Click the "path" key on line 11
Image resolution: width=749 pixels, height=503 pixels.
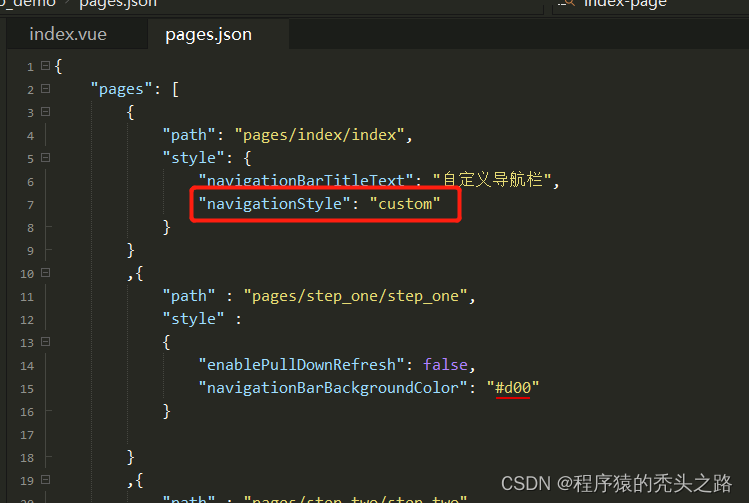[189, 296]
